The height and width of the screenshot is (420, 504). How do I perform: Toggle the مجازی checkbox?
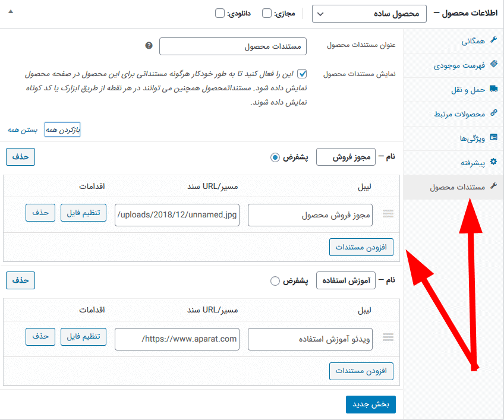pos(267,14)
